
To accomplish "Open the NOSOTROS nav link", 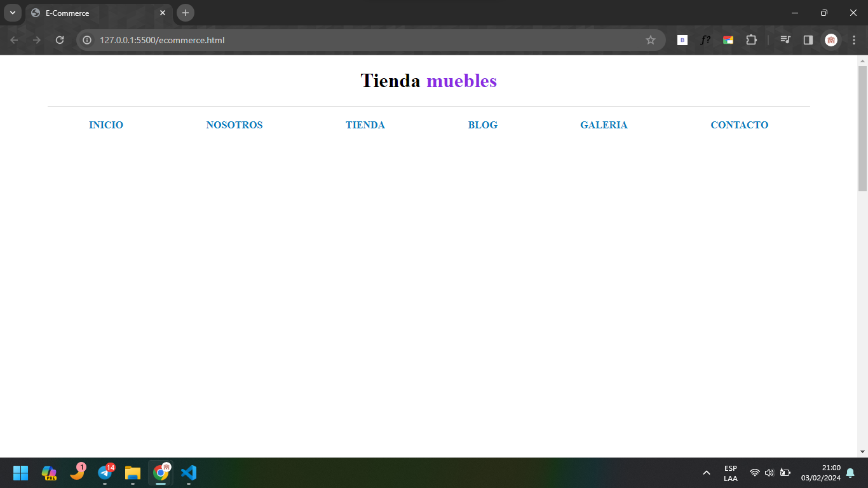I will pos(234,125).
